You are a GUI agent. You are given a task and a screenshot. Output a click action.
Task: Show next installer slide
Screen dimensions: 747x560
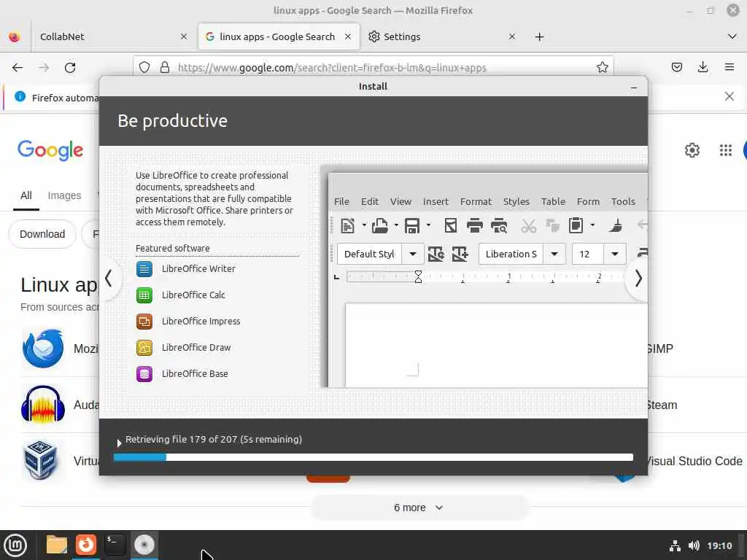point(638,278)
